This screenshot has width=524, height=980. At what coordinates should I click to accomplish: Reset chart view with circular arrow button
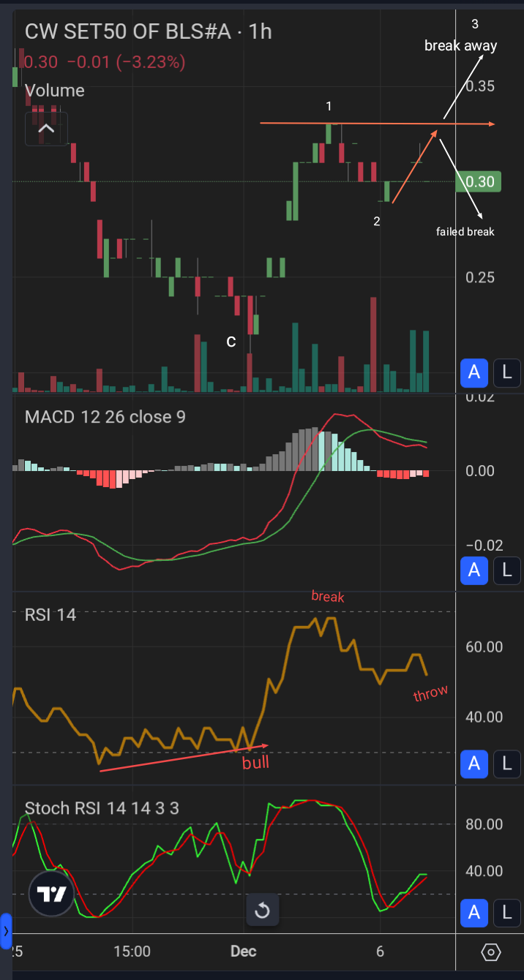click(x=262, y=911)
